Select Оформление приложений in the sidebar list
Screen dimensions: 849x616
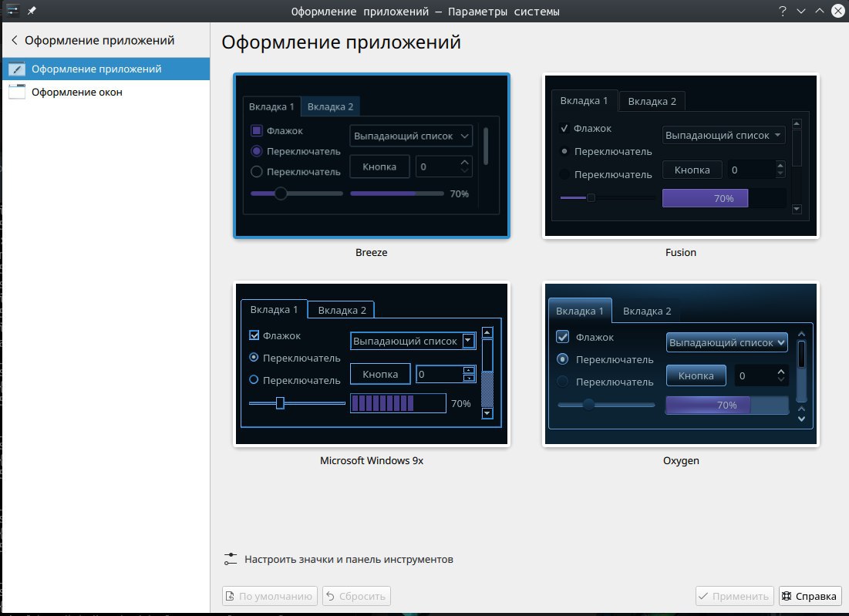pos(106,69)
